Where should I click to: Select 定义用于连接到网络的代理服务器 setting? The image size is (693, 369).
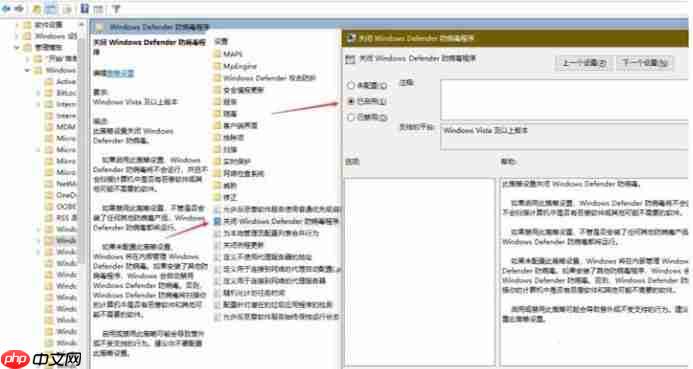274,281
